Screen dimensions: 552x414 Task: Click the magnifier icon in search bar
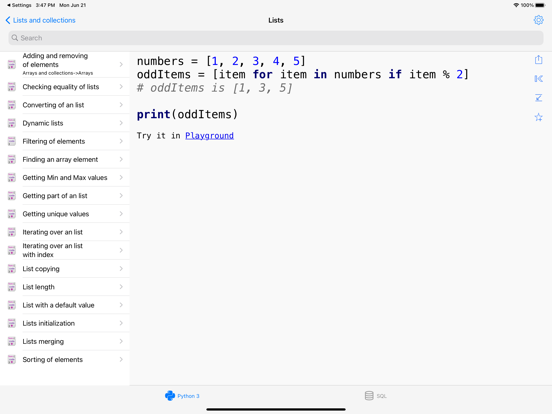[x=15, y=38]
